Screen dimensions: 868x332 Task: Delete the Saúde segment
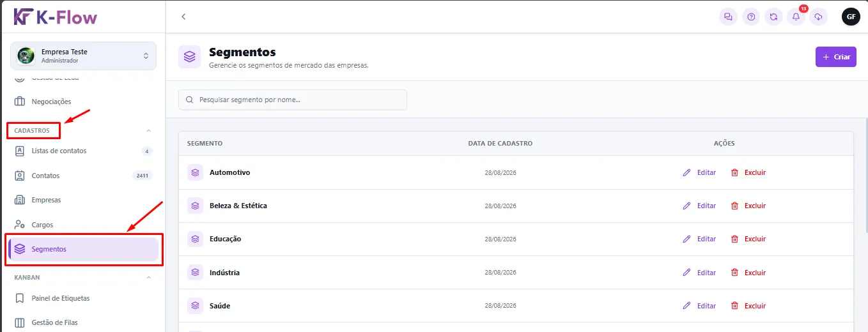tap(748, 306)
